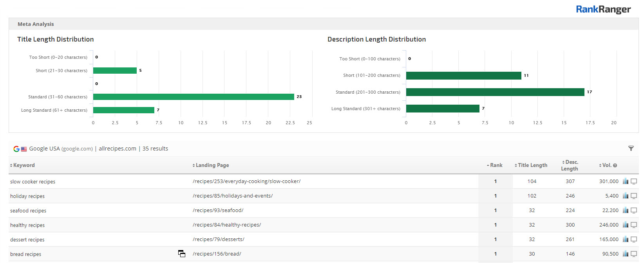
Task: Open bar chart icon for dessert recipes
Action: pyautogui.click(x=626, y=239)
